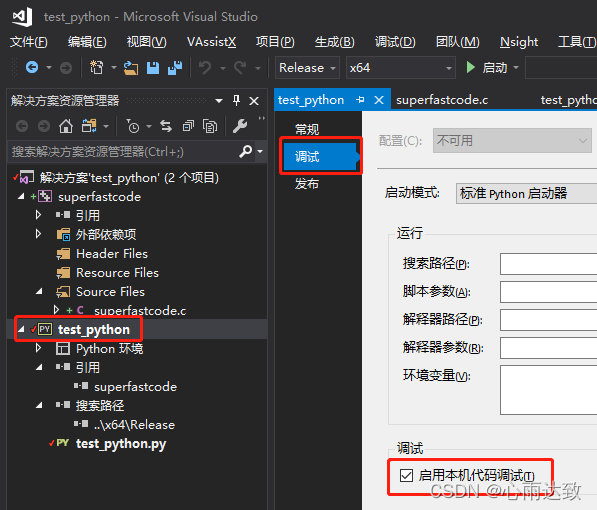Viewport: 597px width, 510px height.
Task: Click the Solution Explorer back icon
Action: (22, 126)
